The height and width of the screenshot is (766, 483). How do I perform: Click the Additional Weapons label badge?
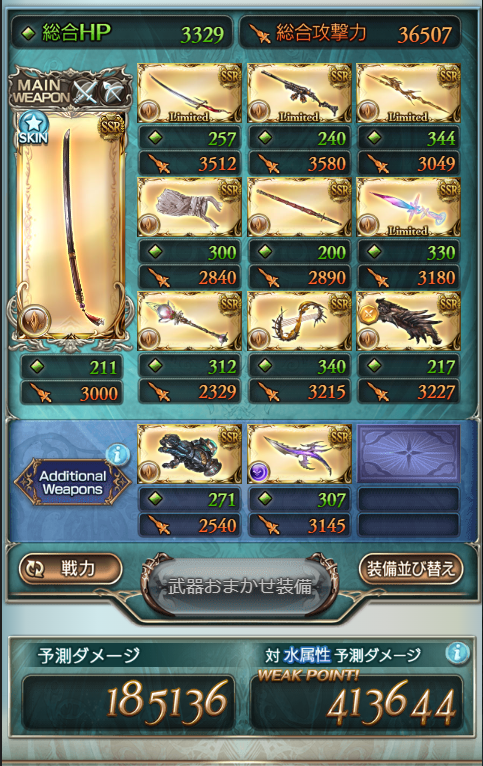pyautogui.click(x=72, y=483)
